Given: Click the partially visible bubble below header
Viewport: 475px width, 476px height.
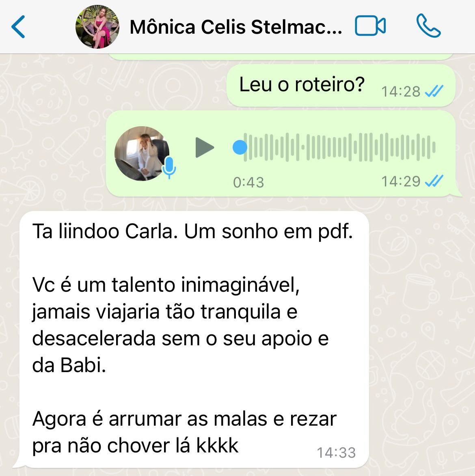Looking at the screenshot, I should tap(280, 57).
